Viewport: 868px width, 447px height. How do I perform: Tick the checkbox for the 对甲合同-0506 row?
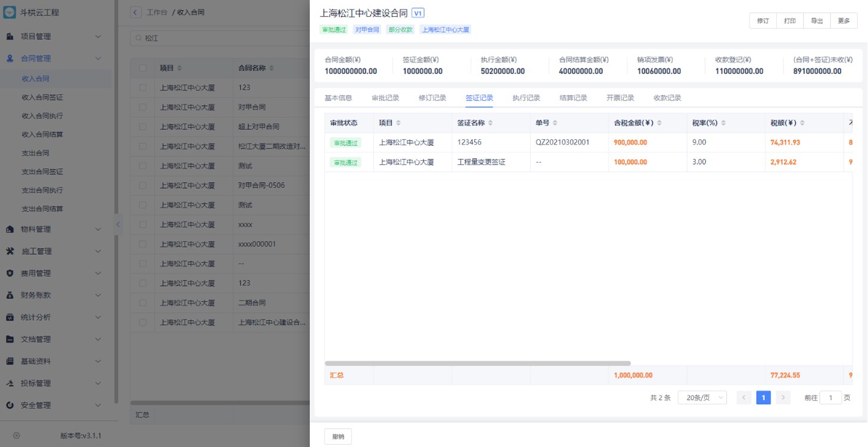(142, 185)
